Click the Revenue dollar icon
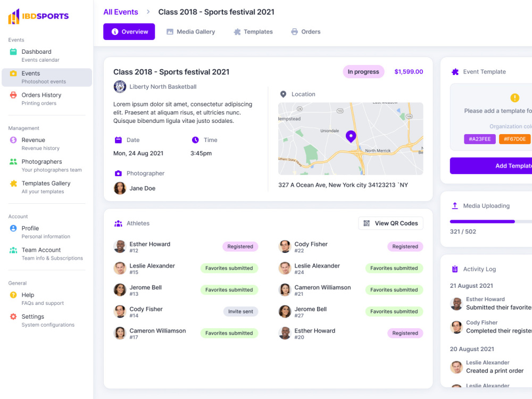The image size is (532, 399). click(x=13, y=140)
